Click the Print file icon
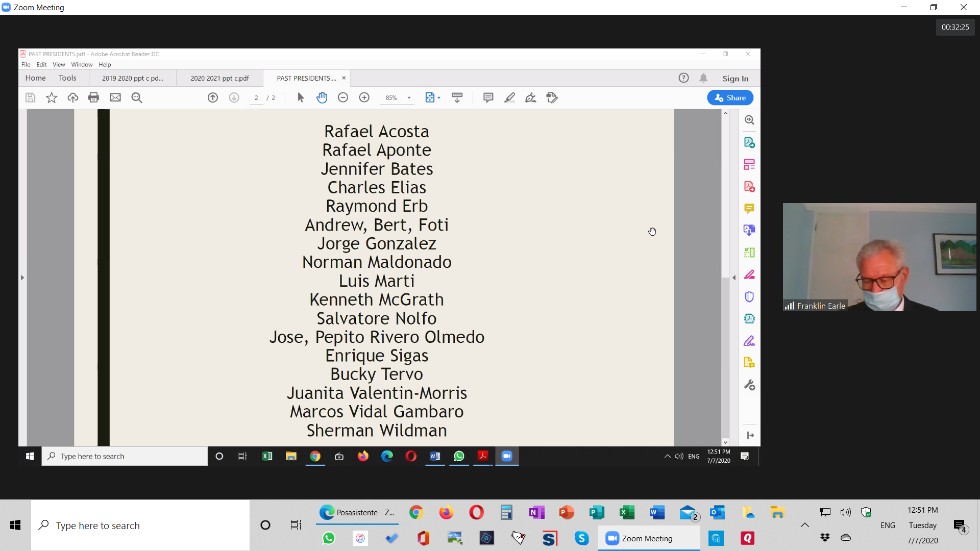 (93, 97)
